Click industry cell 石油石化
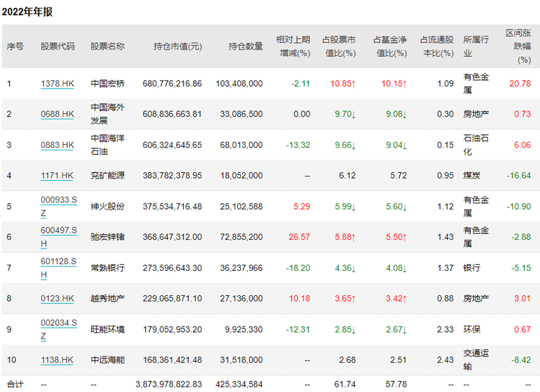Screen dimensions: 540x392 pyautogui.click(x=476, y=145)
